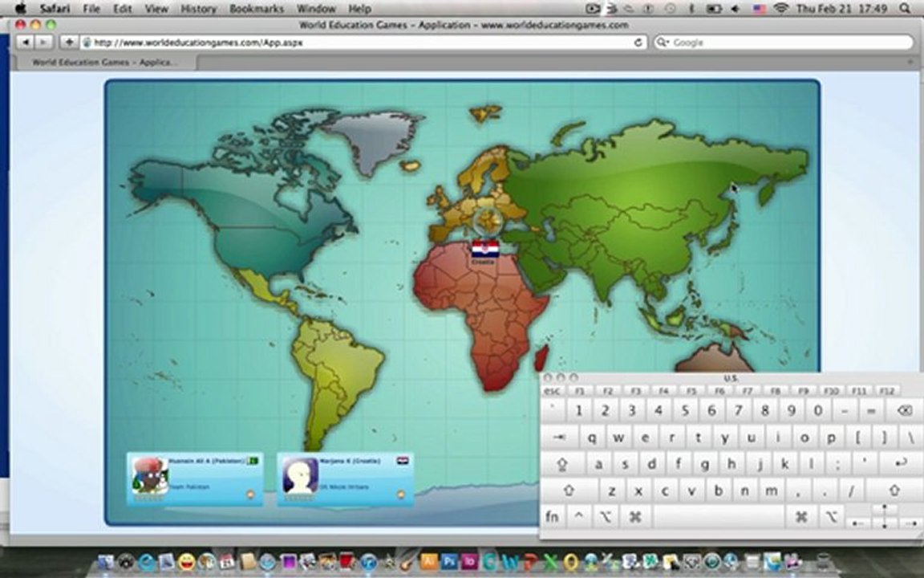This screenshot has height=578, width=924.
Task: Open the Trash in the dock
Action: (824, 561)
